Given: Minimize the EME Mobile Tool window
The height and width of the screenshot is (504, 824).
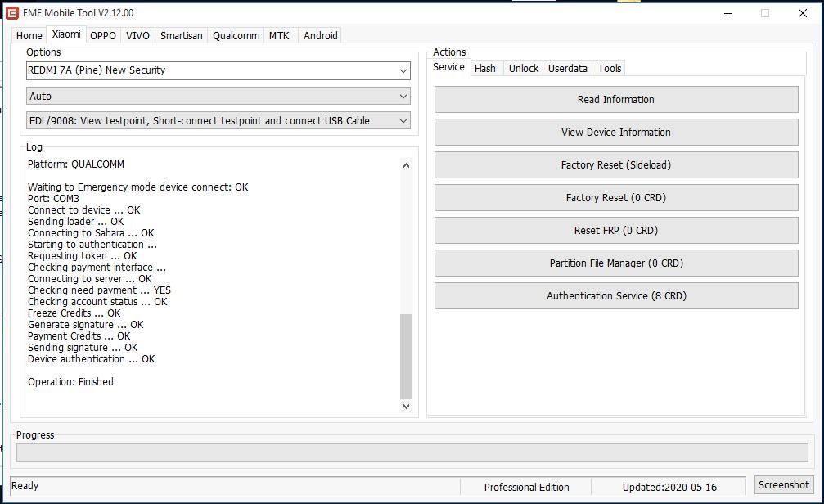Looking at the screenshot, I should click(727, 13).
